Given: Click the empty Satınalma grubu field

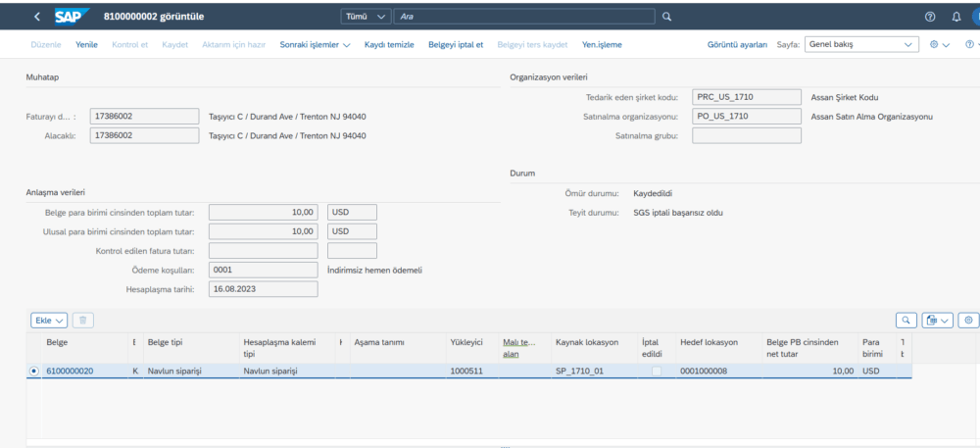Looking at the screenshot, I should (747, 135).
